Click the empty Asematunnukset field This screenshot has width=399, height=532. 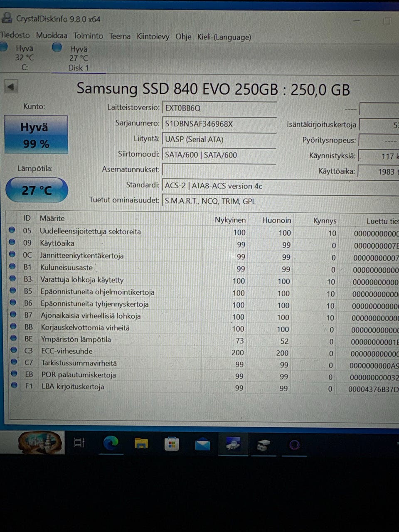pyautogui.click(x=219, y=170)
